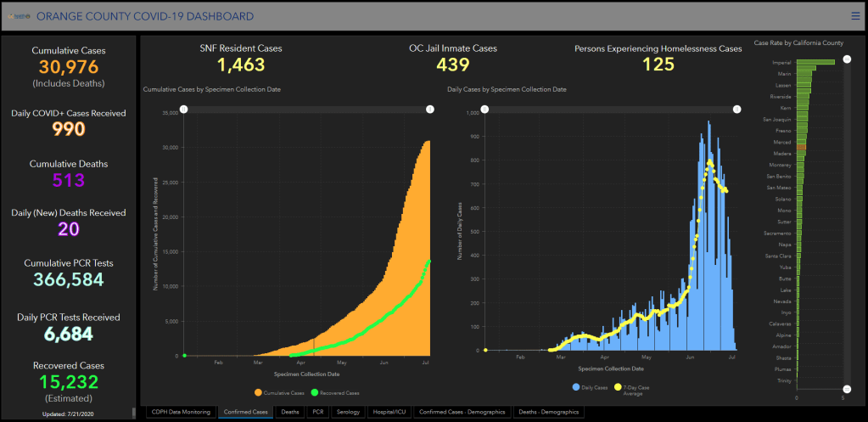
Task: Open the Deaths tab
Action: click(x=290, y=412)
